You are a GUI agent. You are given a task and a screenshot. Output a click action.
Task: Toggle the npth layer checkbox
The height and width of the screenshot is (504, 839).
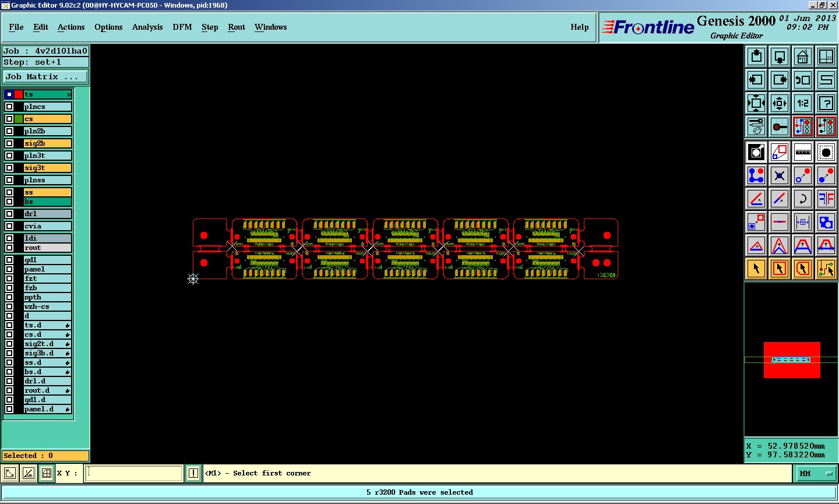click(x=9, y=297)
